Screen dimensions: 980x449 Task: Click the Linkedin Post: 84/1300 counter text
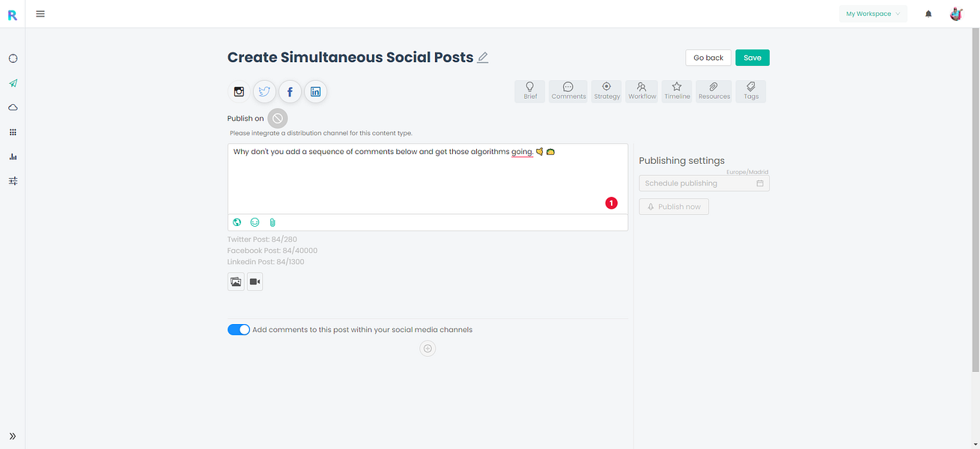(266, 262)
